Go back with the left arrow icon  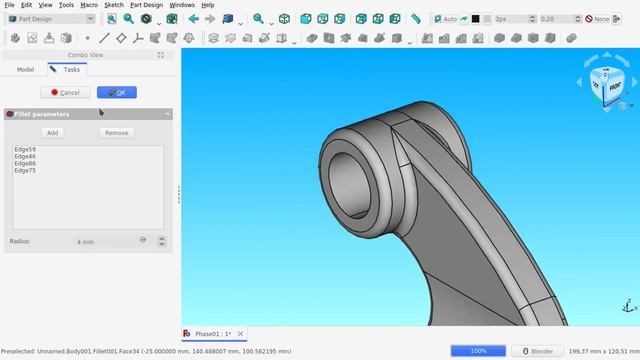193,19
